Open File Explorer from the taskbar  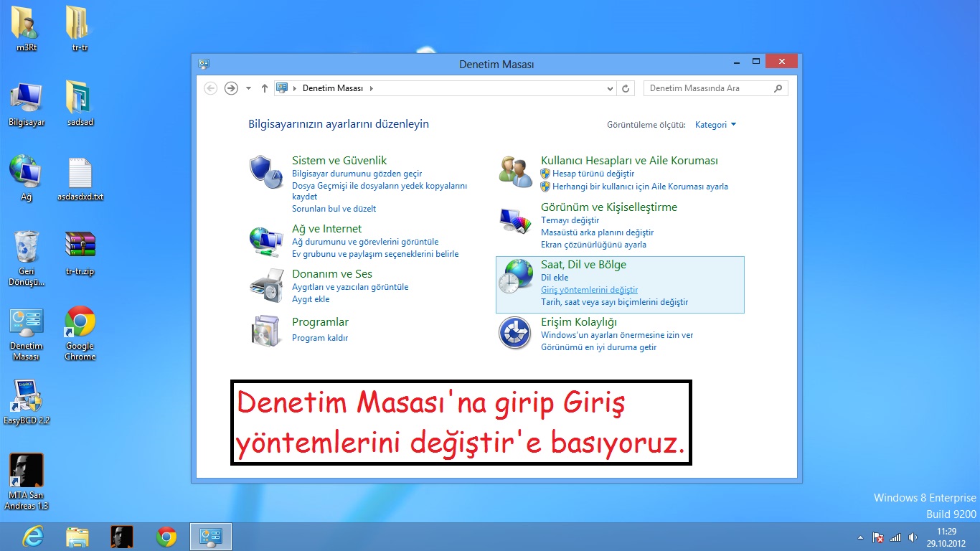77,537
